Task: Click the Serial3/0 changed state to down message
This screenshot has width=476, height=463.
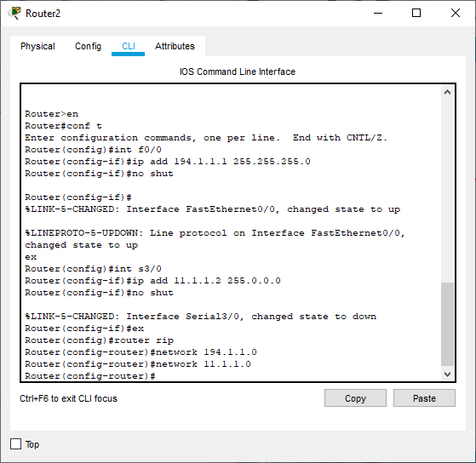Action: (201, 317)
